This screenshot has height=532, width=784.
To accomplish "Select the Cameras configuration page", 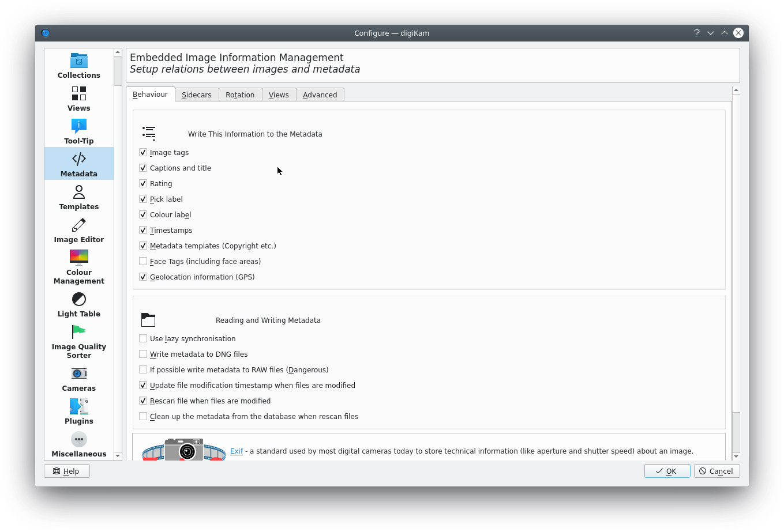I will [79, 379].
